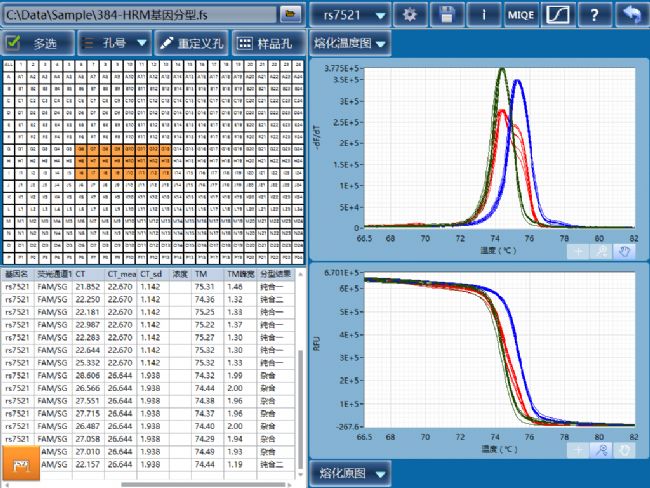The width and height of the screenshot is (650, 488).
Task: Open help with the question mark icon
Action: pos(594,15)
